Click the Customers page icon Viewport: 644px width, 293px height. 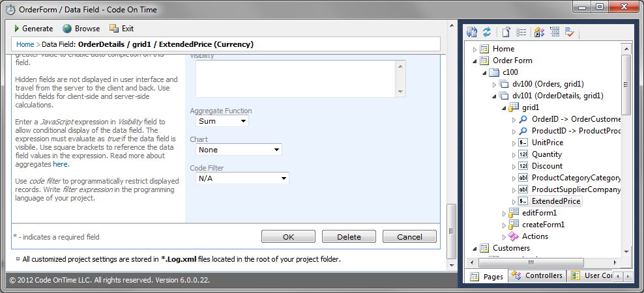click(x=485, y=248)
